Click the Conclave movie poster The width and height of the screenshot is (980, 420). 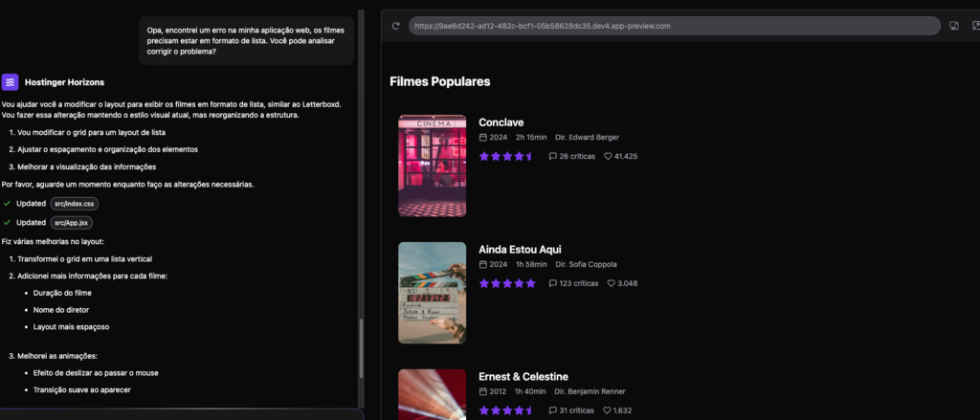[x=432, y=166]
